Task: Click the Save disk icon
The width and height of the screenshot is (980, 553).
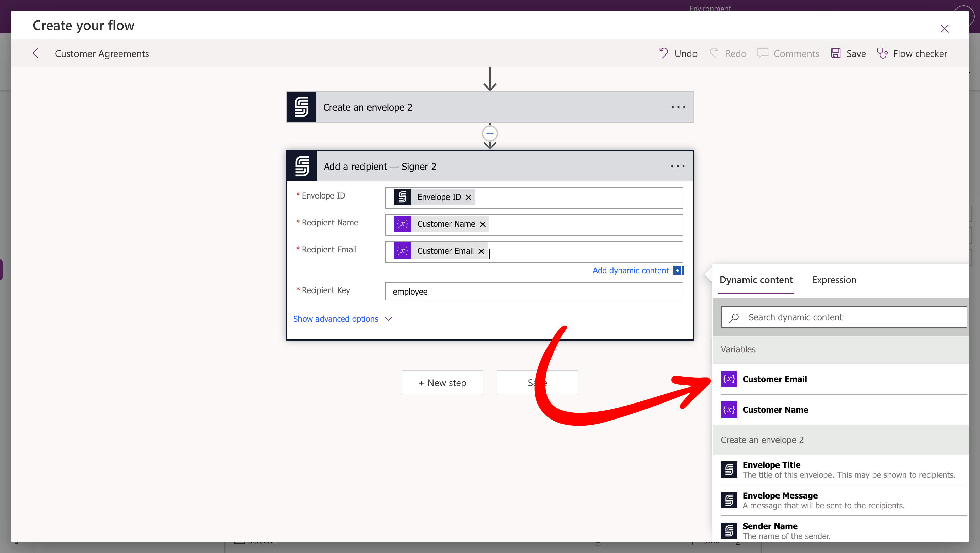Action: coord(835,53)
